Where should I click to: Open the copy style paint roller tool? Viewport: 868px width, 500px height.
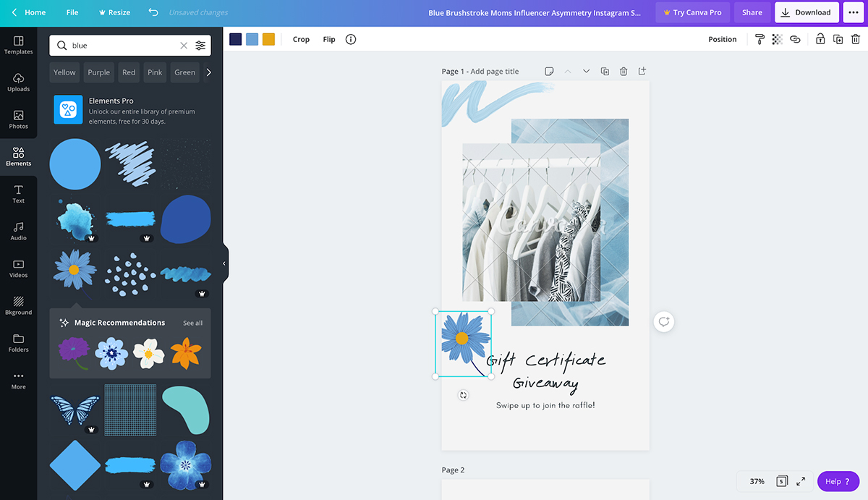coord(759,40)
